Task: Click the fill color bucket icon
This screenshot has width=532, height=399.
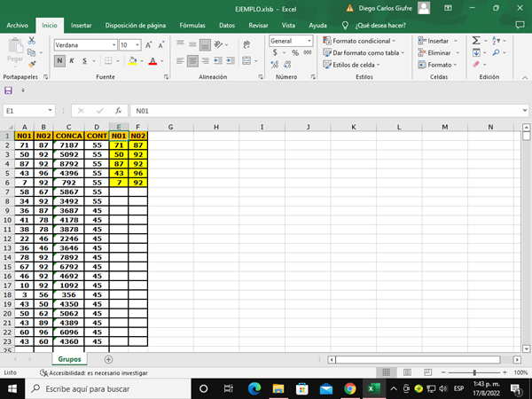Action: tap(132, 61)
